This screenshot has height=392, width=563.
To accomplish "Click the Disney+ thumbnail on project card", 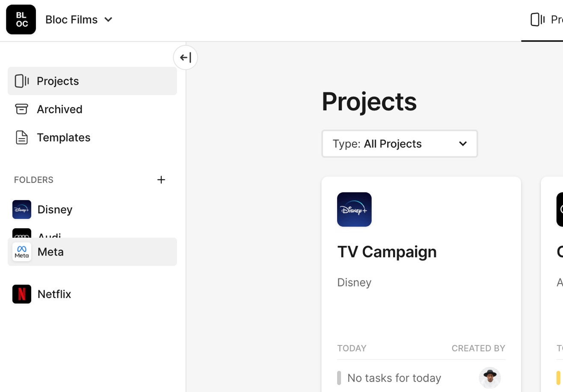I will 354,209.
